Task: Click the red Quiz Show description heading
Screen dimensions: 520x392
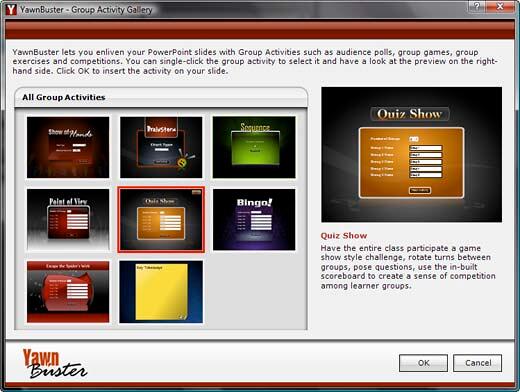Action: (x=344, y=235)
